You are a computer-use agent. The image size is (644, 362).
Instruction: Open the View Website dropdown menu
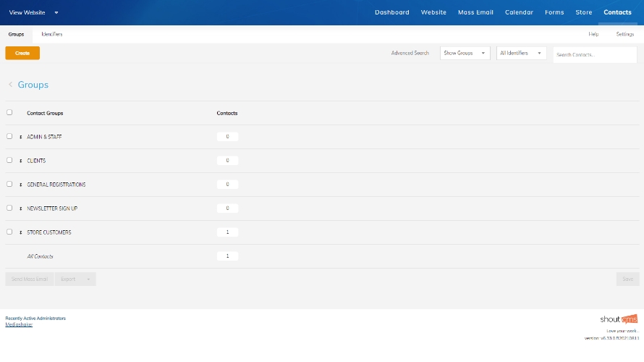pos(33,12)
